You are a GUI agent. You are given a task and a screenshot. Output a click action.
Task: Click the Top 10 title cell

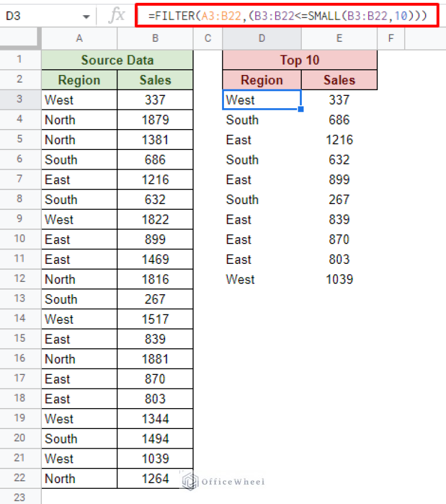point(299,60)
